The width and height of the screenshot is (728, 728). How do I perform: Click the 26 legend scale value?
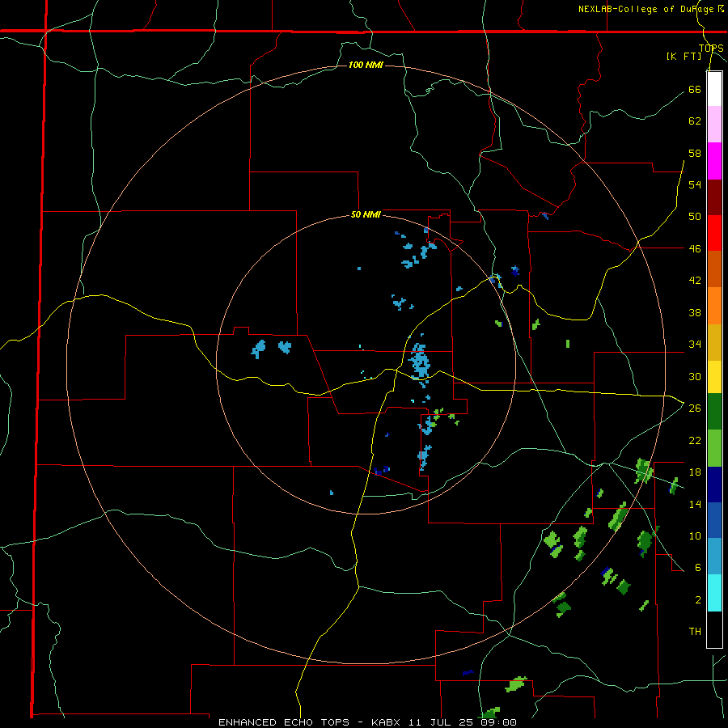695,408
